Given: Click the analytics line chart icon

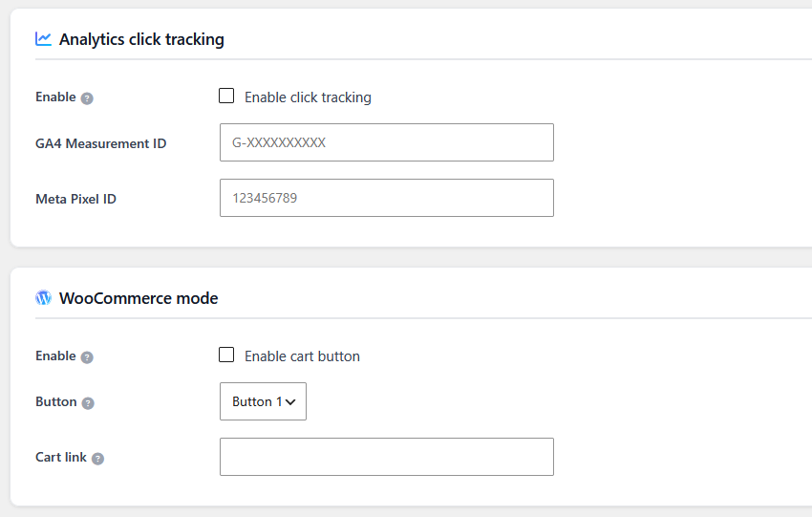Looking at the screenshot, I should click(x=44, y=39).
